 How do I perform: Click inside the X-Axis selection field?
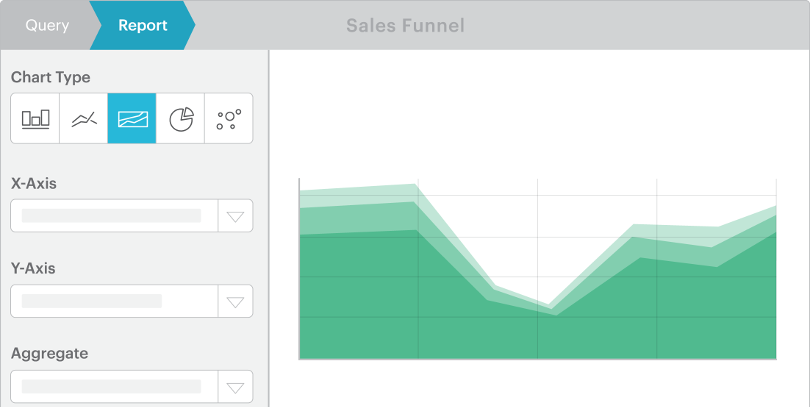tap(112, 216)
